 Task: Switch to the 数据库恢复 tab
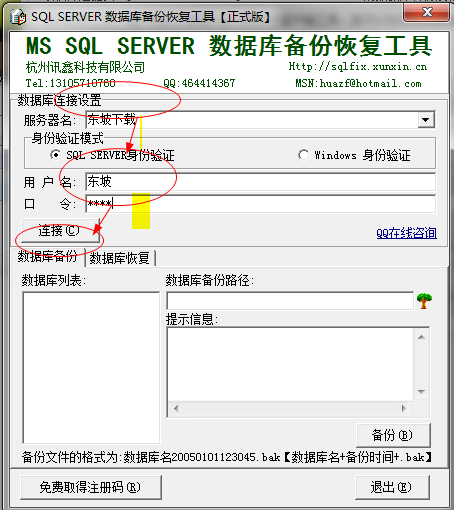120,258
